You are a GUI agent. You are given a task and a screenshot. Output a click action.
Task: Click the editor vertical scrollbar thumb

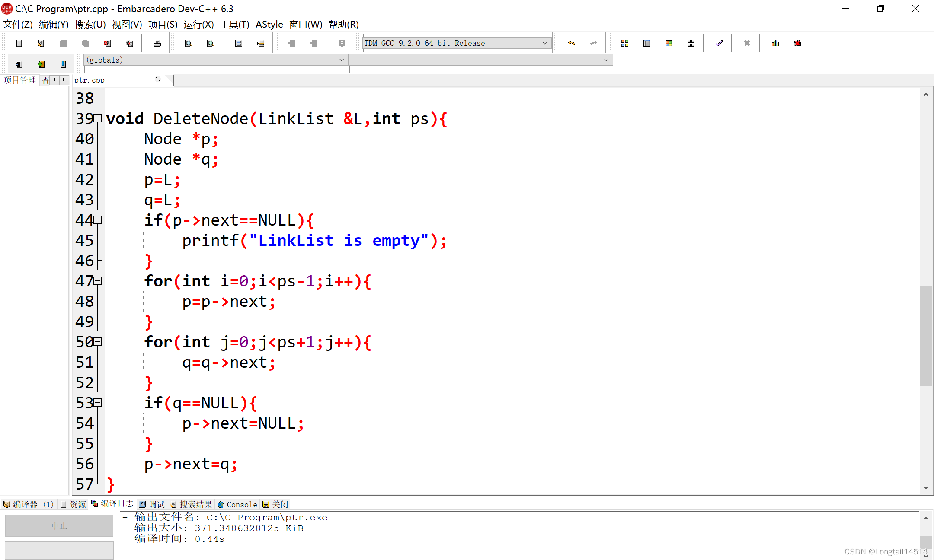(x=925, y=335)
